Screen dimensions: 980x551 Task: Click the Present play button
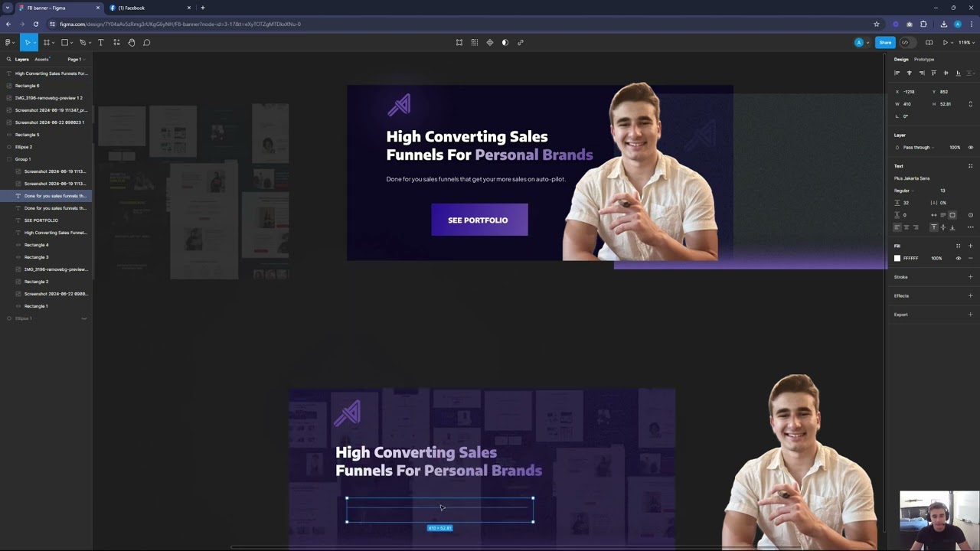pos(946,42)
